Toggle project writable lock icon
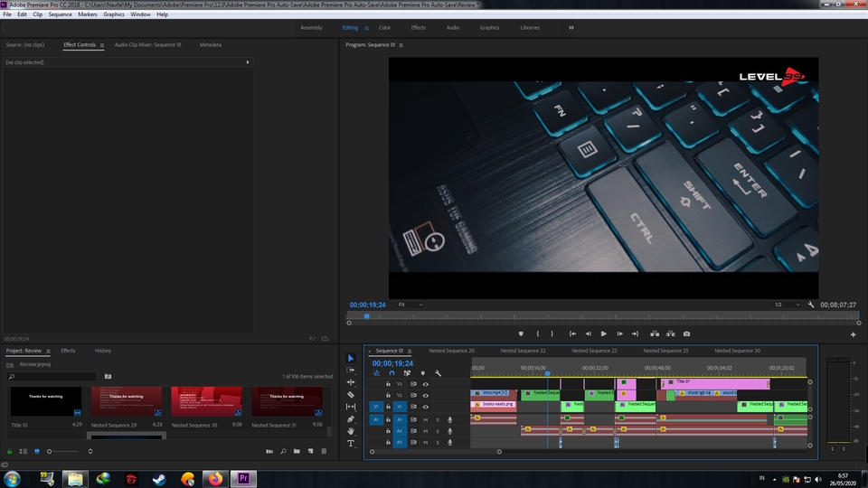Viewport: 868px width, 488px height. pyautogui.click(x=9, y=452)
